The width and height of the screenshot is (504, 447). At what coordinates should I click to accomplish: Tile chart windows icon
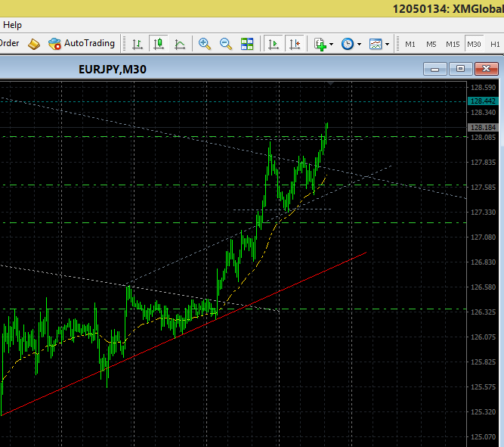tap(247, 44)
